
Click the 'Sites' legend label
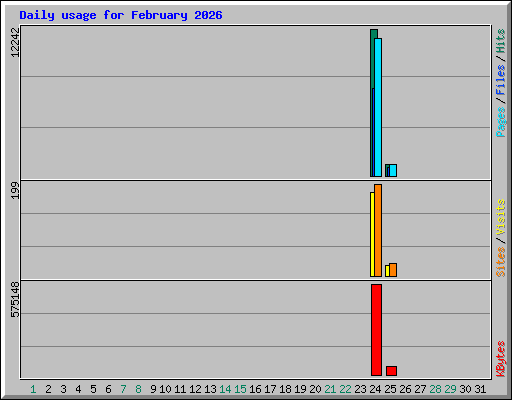coord(501,262)
